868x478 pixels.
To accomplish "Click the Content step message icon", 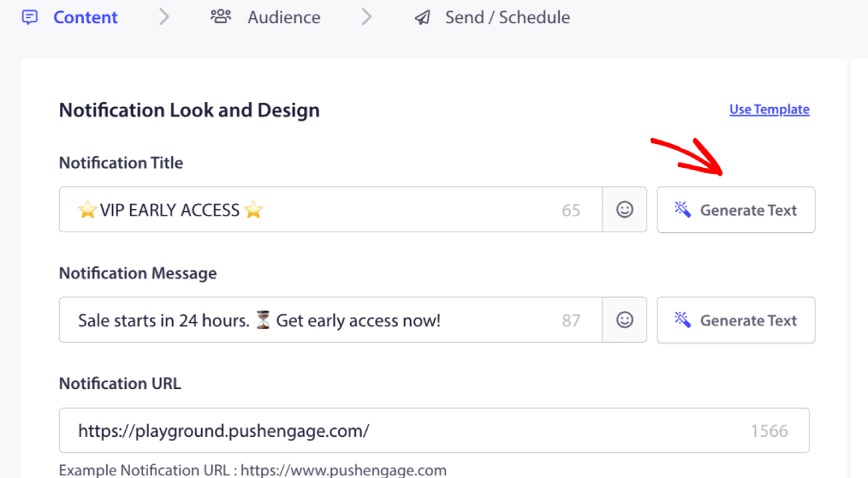I will [30, 17].
